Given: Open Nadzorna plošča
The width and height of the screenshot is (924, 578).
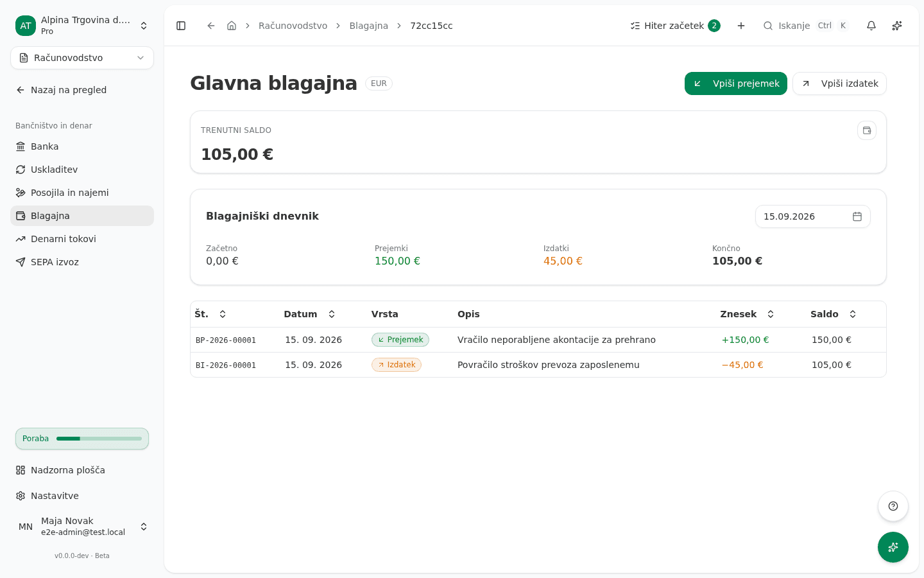Looking at the screenshot, I should pyautogui.click(x=82, y=470).
